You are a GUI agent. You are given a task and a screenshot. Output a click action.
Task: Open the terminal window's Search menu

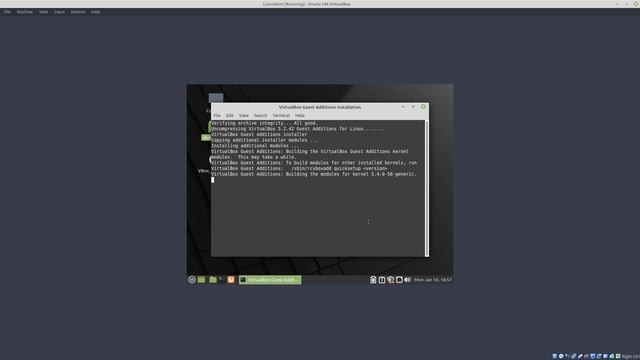(x=260, y=116)
